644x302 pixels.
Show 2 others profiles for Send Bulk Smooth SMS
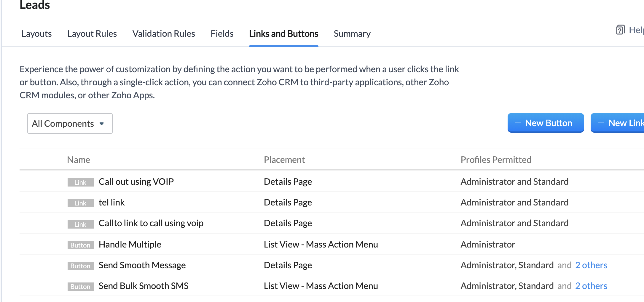(x=591, y=286)
